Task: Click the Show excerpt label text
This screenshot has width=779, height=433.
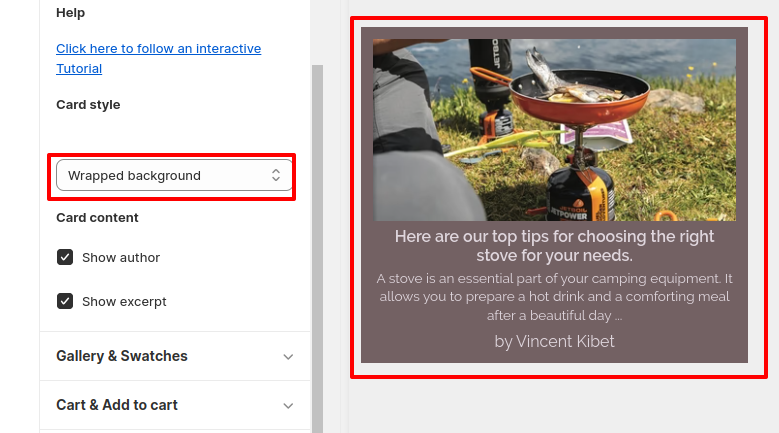Action: (x=124, y=301)
